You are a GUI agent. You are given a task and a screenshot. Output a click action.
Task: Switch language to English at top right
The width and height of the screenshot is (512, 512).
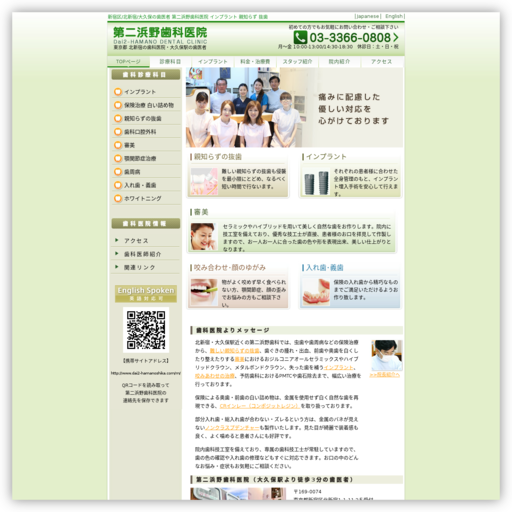(394, 16)
